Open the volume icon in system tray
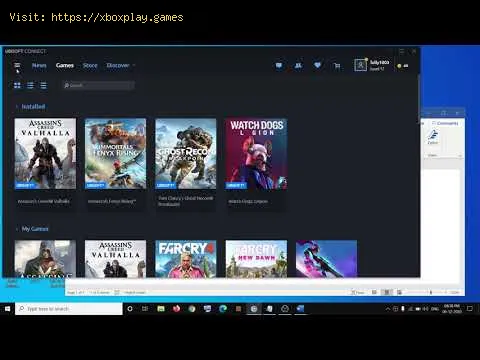The width and height of the screenshot is (480, 360). pyautogui.click(x=425, y=309)
